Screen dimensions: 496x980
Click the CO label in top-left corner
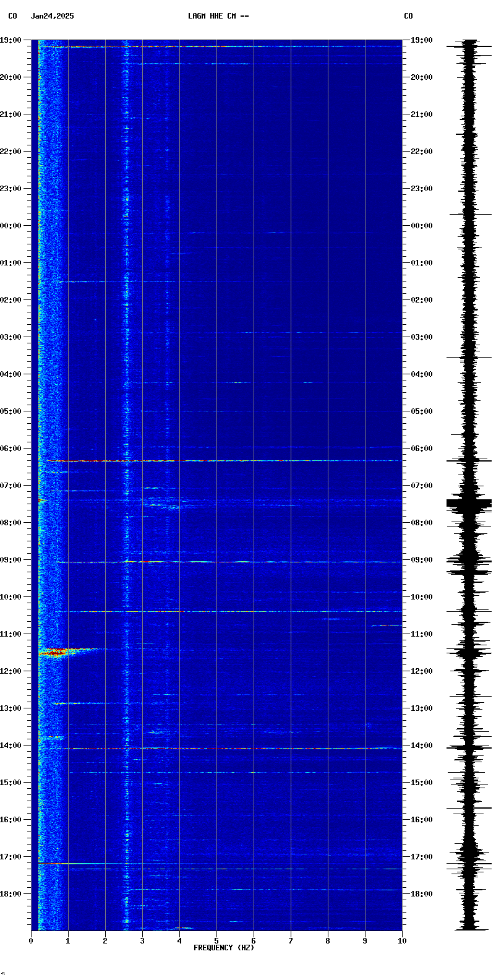(x=12, y=16)
